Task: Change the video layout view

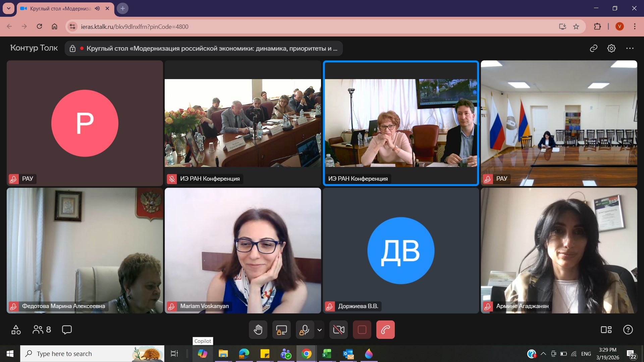Action: [x=606, y=330]
